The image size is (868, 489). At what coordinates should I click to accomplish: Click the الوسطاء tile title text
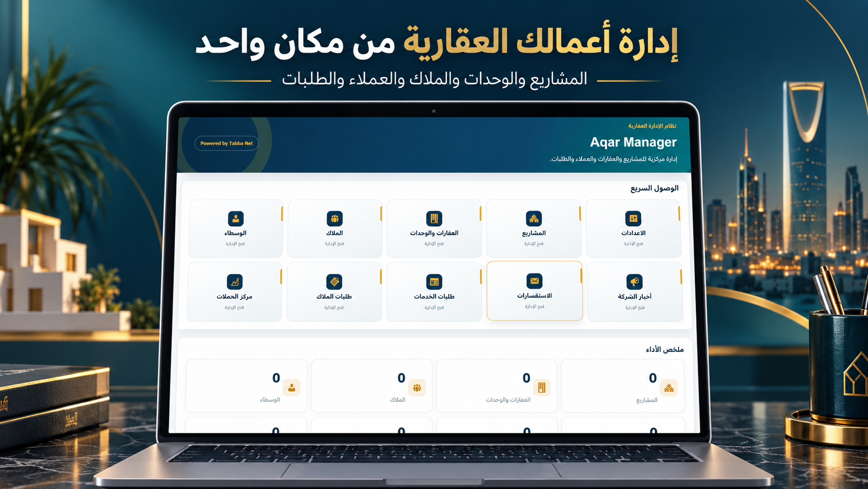(235, 233)
